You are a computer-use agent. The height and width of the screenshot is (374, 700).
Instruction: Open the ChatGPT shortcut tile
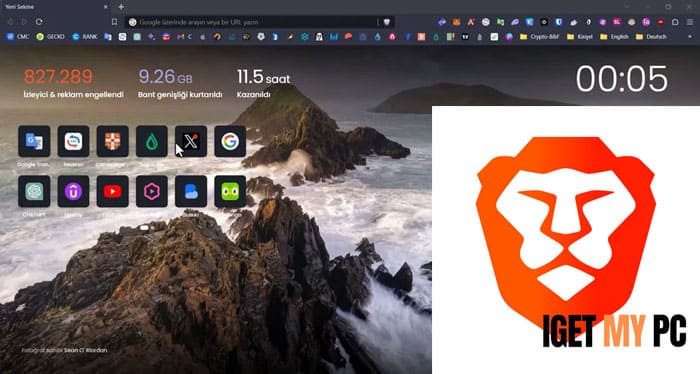pyautogui.click(x=34, y=191)
